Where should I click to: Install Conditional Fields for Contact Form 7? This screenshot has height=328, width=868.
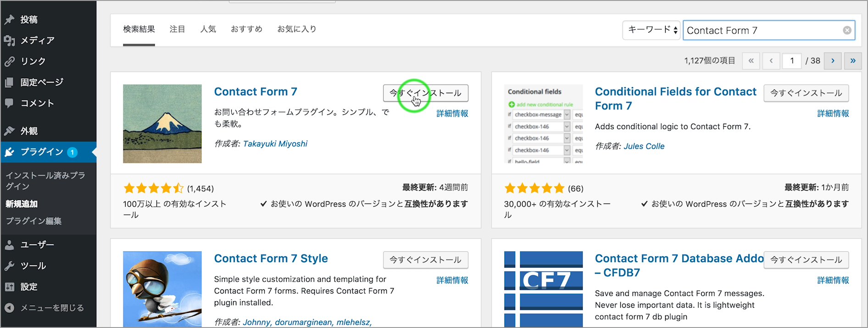click(x=806, y=93)
